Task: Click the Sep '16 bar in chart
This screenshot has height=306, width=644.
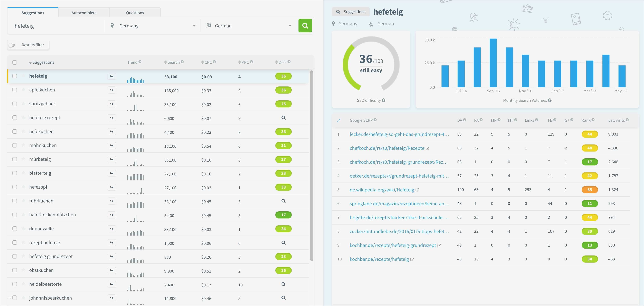Action: (493, 63)
